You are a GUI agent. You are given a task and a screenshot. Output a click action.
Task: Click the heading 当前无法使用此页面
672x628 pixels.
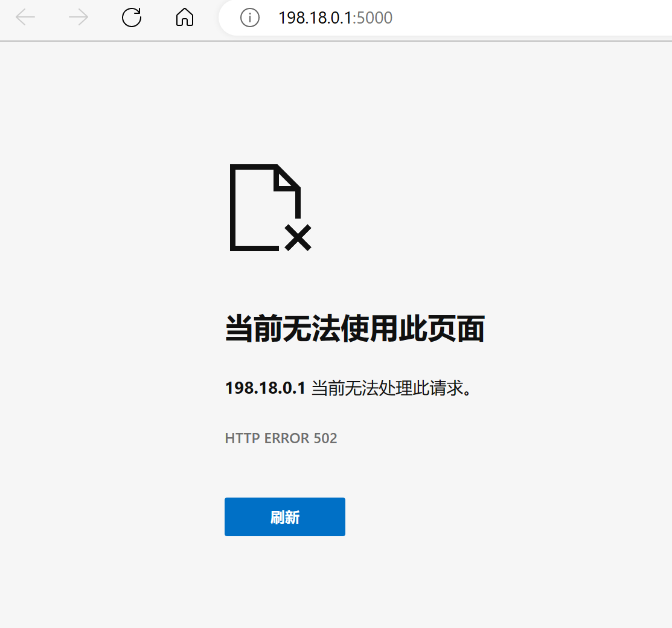point(354,328)
